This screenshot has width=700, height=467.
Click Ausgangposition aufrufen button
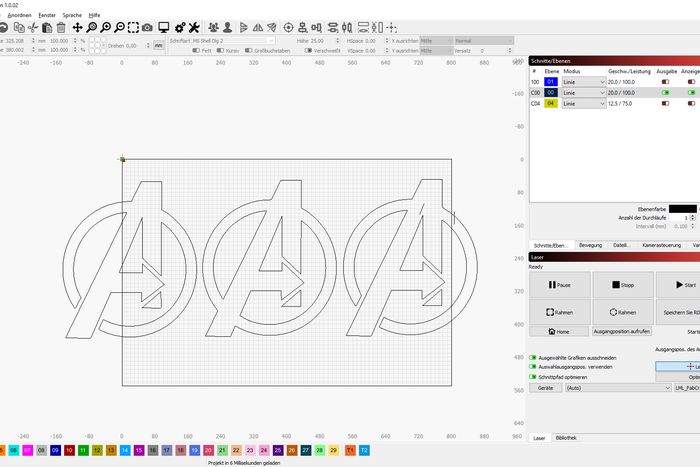[621, 331]
